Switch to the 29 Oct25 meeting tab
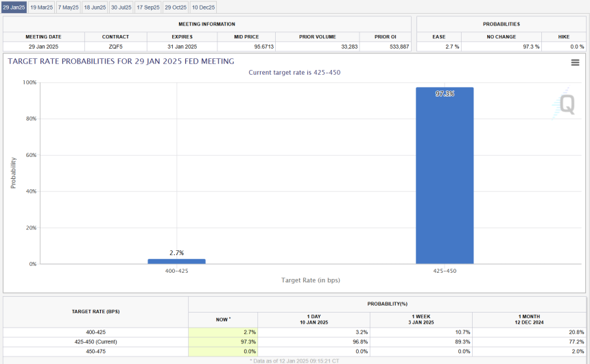590x364 pixels. [176, 7]
